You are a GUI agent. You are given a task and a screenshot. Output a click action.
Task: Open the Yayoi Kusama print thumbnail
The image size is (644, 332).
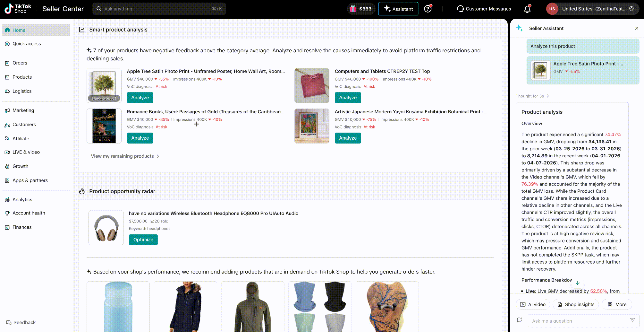(x=312, y=126)
